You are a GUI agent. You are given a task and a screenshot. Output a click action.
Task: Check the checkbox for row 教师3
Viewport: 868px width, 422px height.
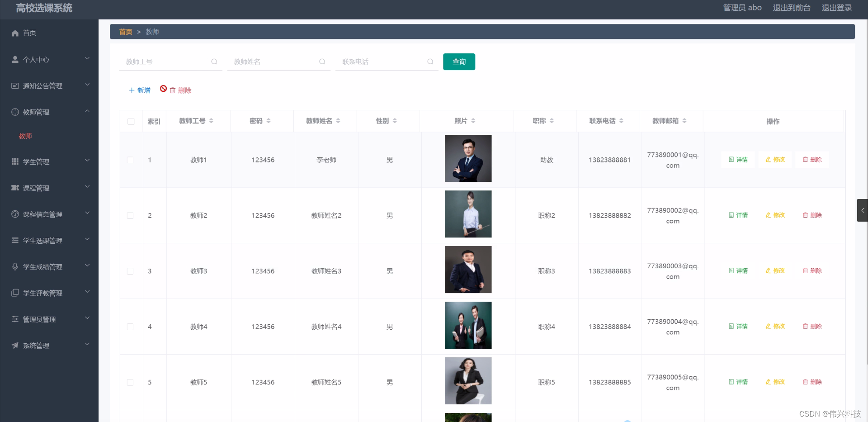tap(131, 271)
